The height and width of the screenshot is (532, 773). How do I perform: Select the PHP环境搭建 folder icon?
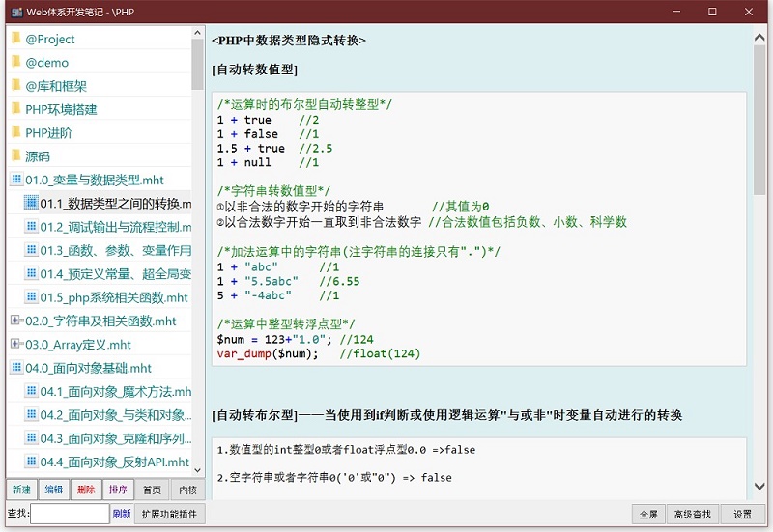click(15, 109)
